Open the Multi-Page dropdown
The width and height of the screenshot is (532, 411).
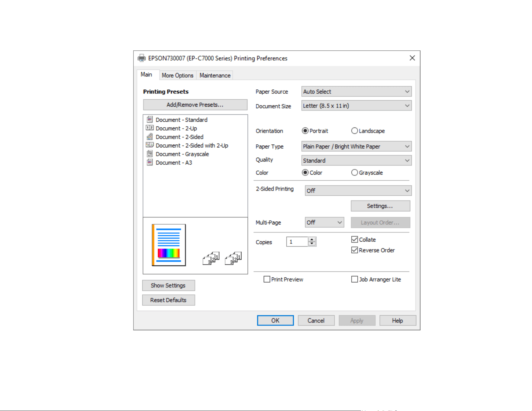pos(324,223)
